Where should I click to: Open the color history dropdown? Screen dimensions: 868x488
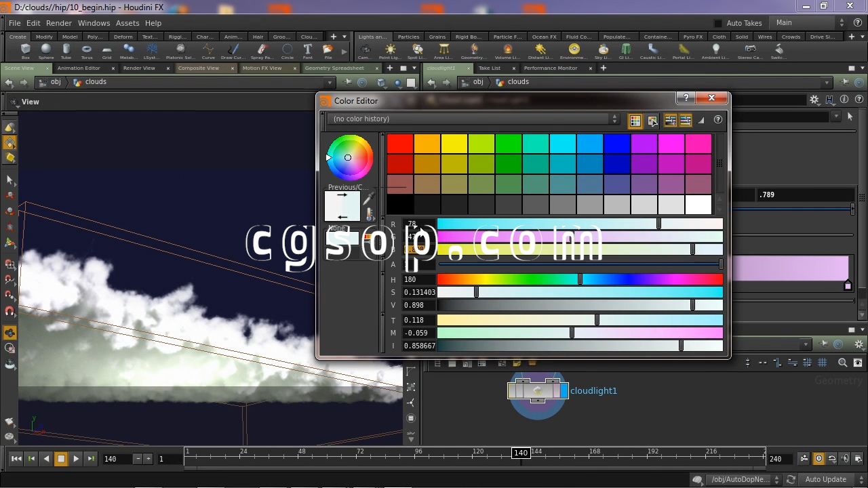click(474, 119)
